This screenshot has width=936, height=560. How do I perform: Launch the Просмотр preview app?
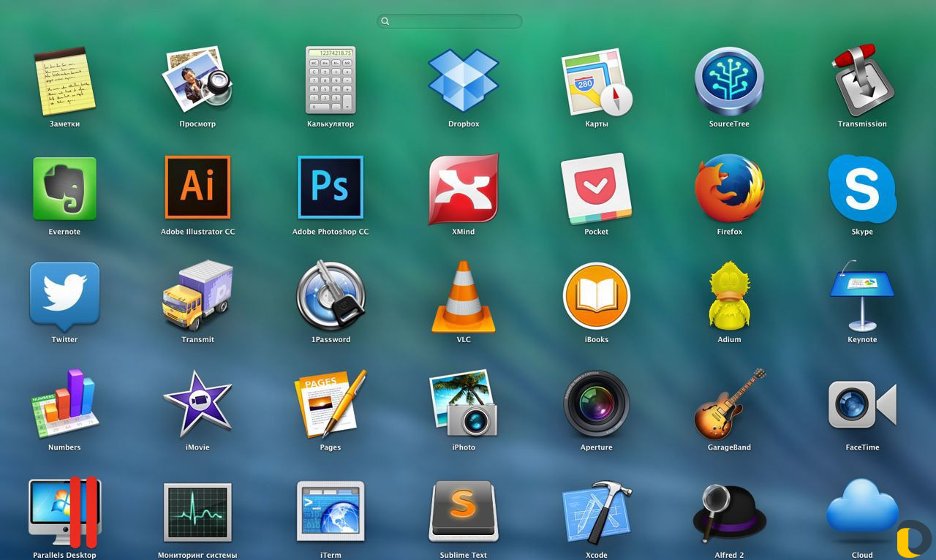[197, 81]
